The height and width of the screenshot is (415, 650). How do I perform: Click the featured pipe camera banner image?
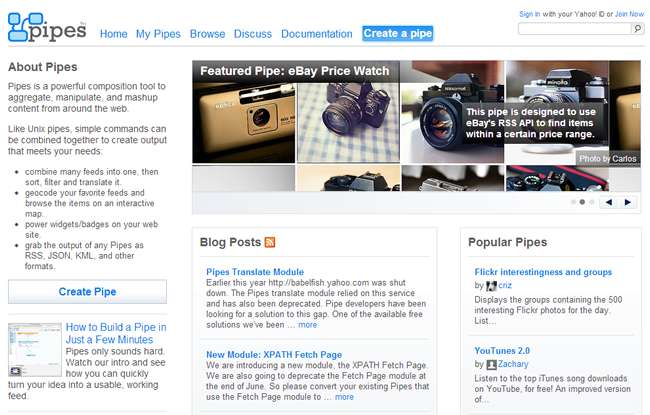click(x=416, y=126)
